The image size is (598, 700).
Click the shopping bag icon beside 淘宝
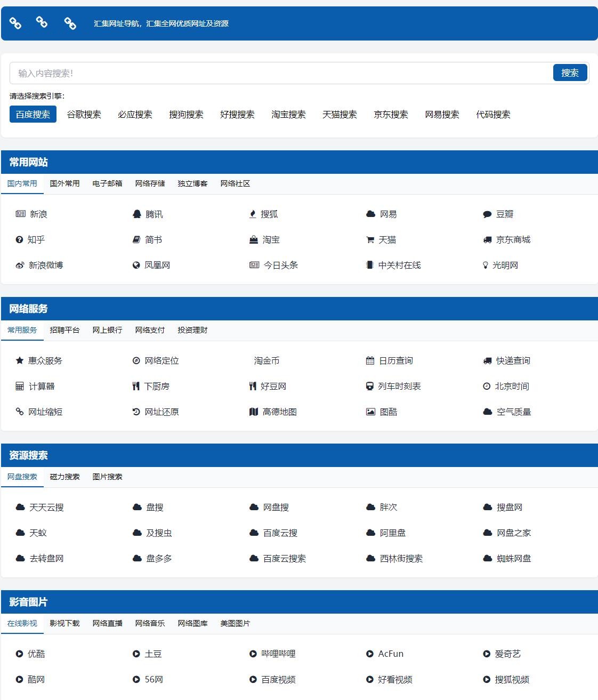click(254, 240)
